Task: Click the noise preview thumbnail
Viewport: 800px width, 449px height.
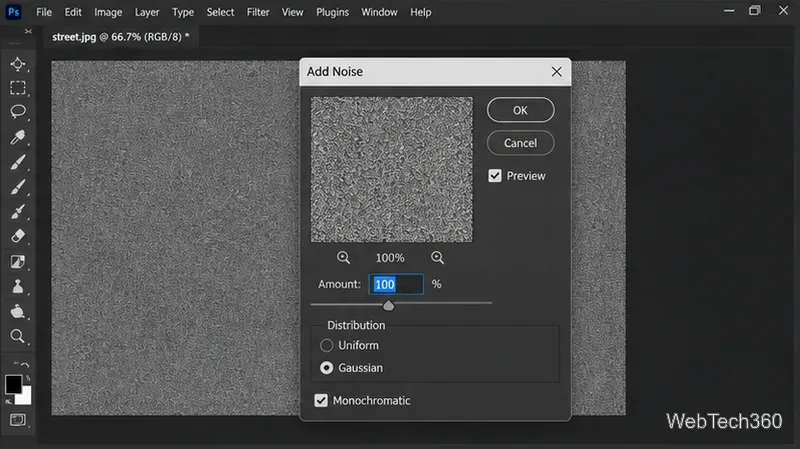Action: click(392, 170)
